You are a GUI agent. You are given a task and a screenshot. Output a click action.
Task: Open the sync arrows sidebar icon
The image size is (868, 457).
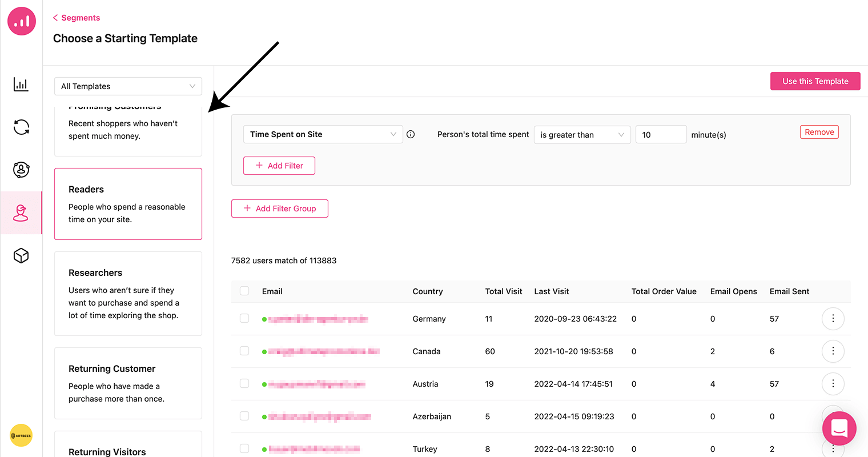point(21,127)
